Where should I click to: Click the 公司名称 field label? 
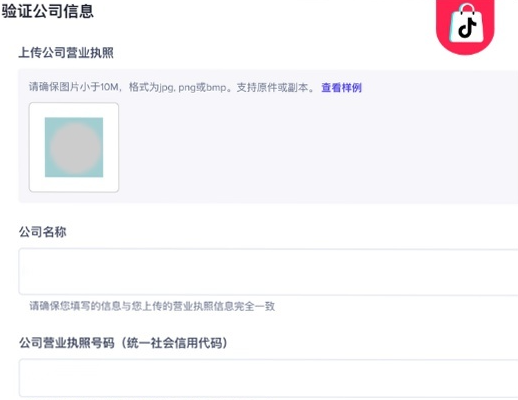click(42, 232)
